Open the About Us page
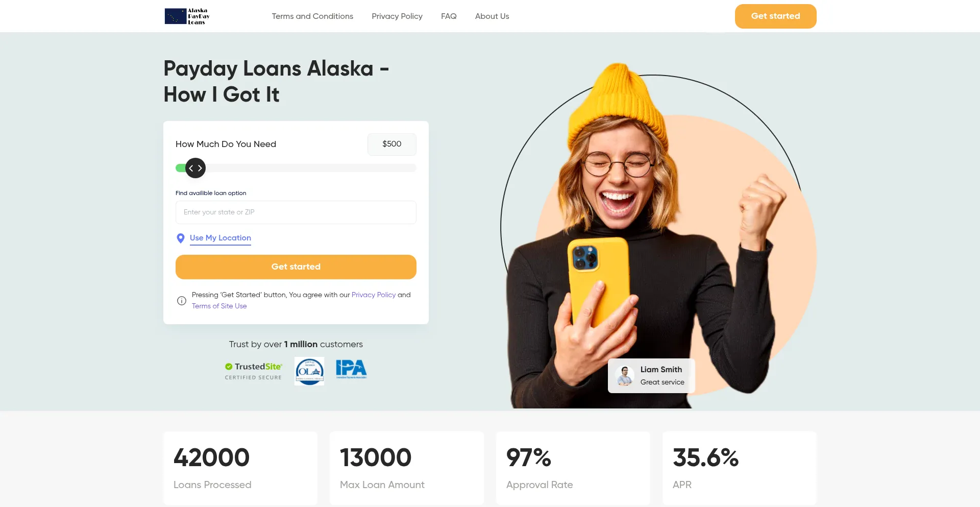Viewport: 980px width, 507px height. coord(492,16)
